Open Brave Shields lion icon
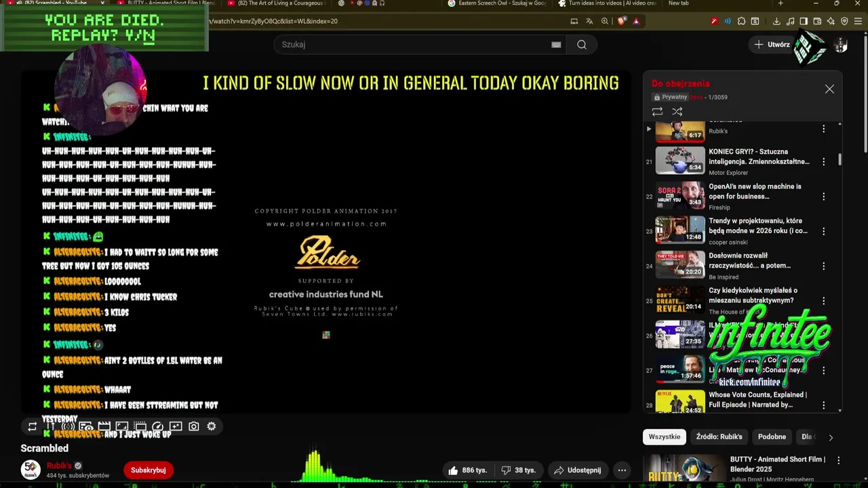Viewport: 868px width, 488px height. tap(621, 21)
